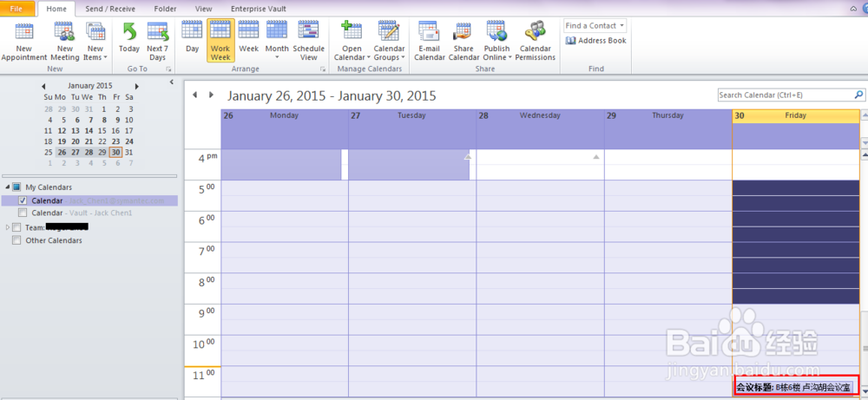The height and width of the screenshot is (400, 868).
Task: Select Wednesday 28 column header
Action: (540, 115)
